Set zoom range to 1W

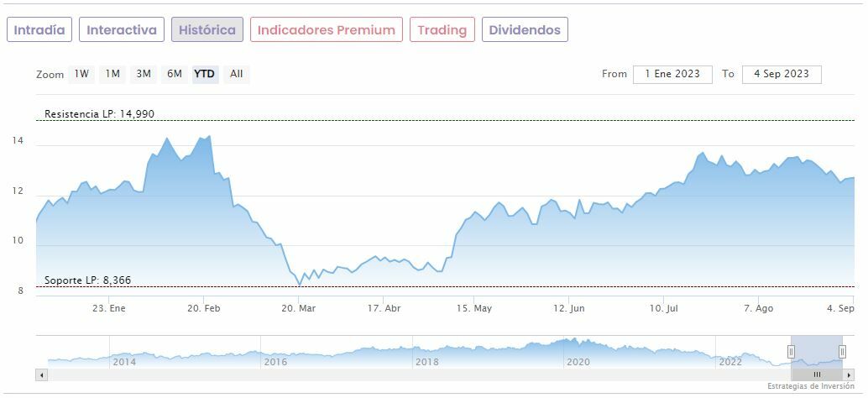click(81, 74)
